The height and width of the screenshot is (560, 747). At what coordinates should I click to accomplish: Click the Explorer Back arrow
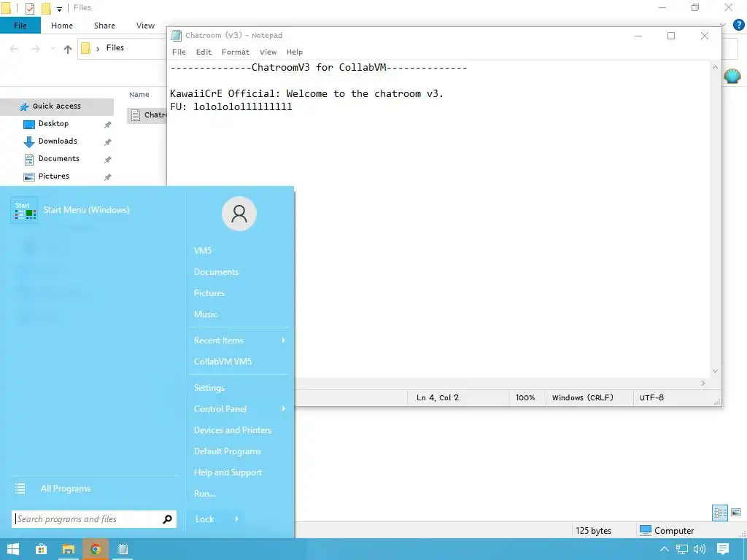coord(14,49)
